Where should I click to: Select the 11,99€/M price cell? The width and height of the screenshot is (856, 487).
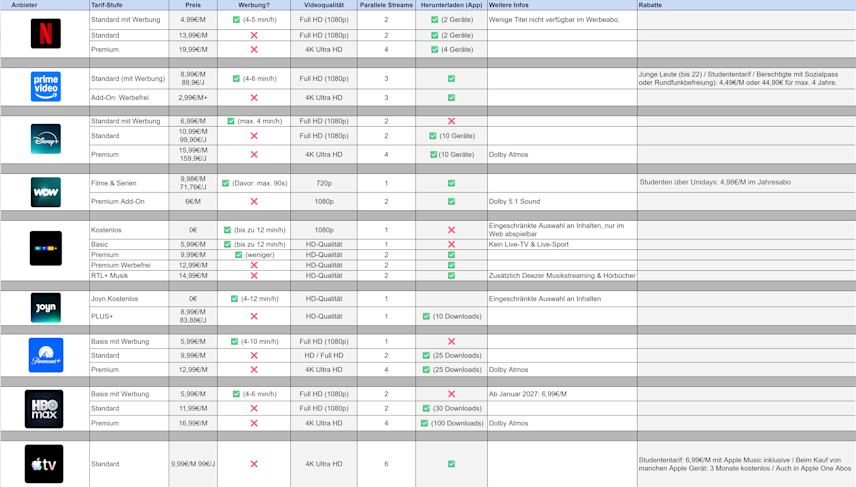(x=193, y=408)
